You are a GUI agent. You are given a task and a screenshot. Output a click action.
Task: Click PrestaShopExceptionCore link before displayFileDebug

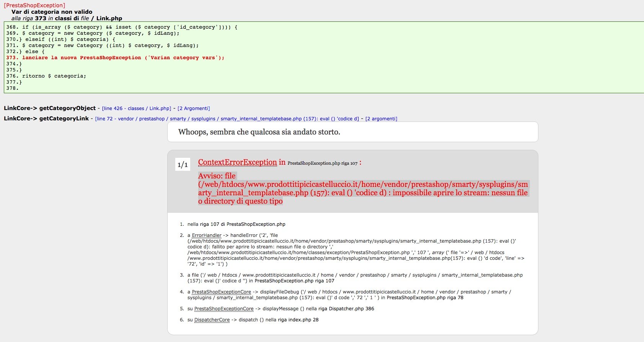pyautogui.click(x=222, y=292)
